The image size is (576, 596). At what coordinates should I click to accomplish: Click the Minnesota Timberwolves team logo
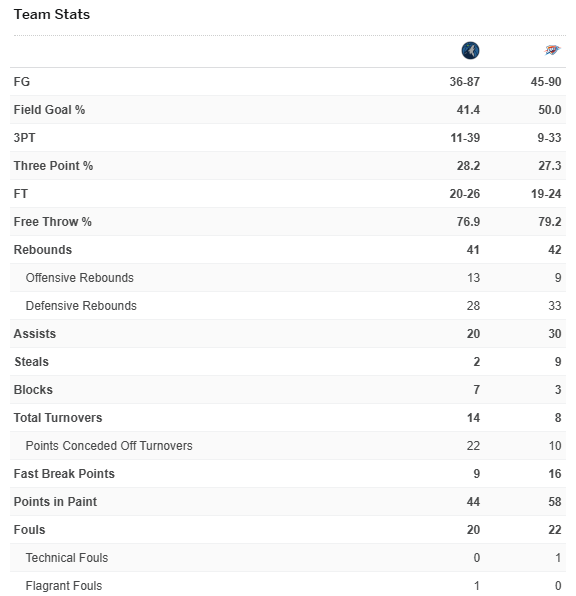(x=470, y=51)
